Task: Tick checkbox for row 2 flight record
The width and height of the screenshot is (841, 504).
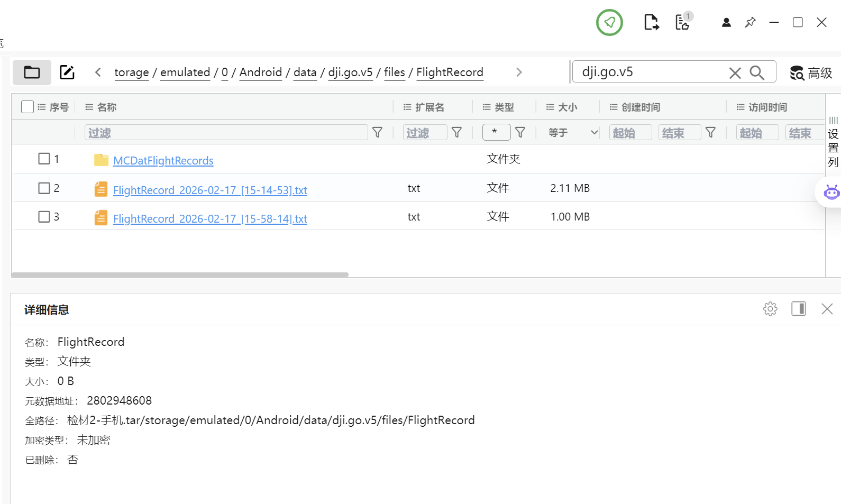Action: coord(44,188)
